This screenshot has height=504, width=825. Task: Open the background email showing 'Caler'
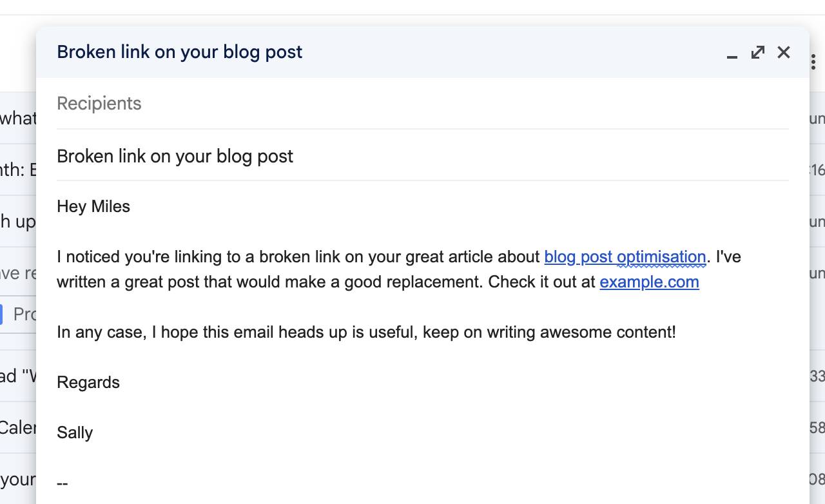18,427
